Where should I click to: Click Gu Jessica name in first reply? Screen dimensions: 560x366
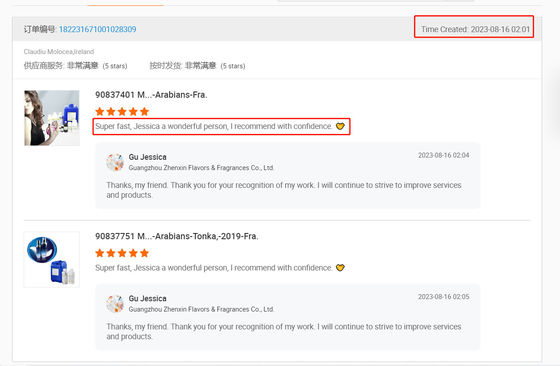point(148,157)
